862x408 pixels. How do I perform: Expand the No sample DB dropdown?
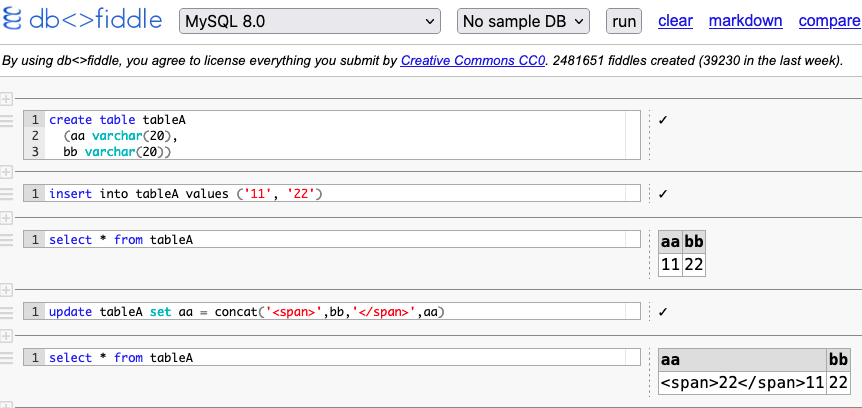[525, 21]
